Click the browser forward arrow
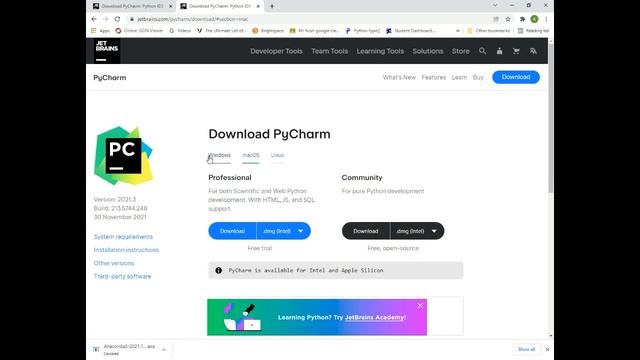 coord(105,19)
